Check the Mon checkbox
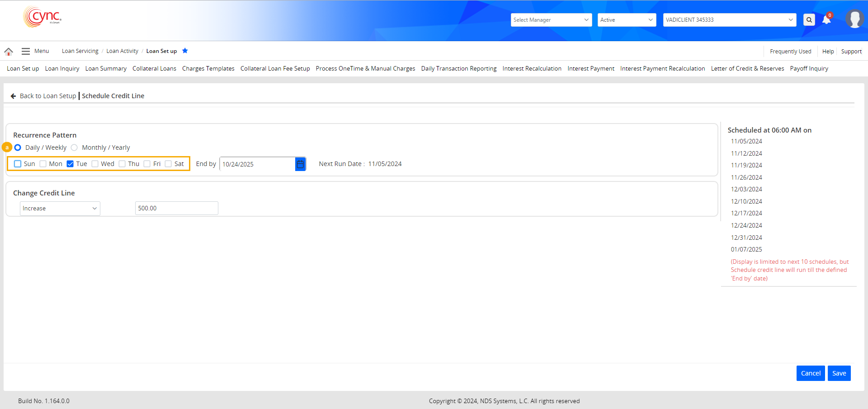868x409 pixels. [43, 164]
